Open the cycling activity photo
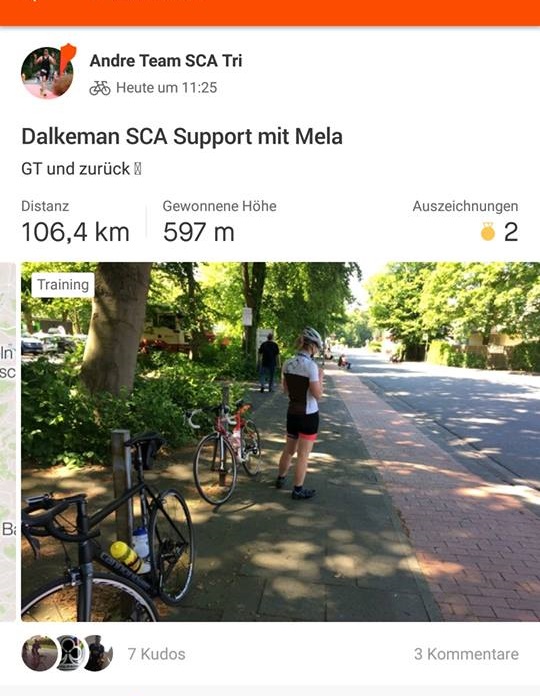 280,442
